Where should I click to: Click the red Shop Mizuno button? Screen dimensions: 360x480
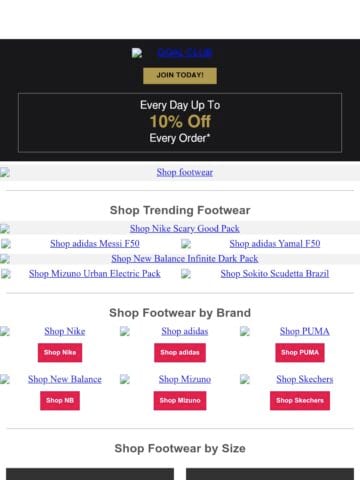pyautogui.click(x=180, y=401)
